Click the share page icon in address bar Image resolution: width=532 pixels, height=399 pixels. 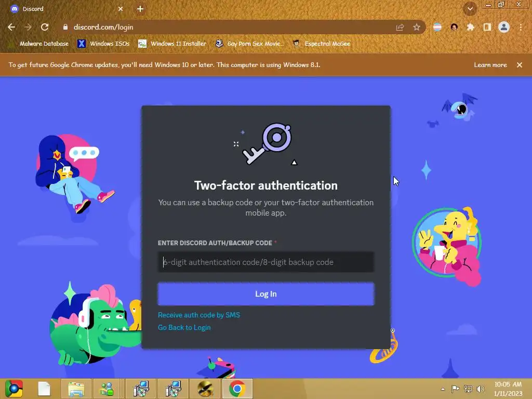400,27
